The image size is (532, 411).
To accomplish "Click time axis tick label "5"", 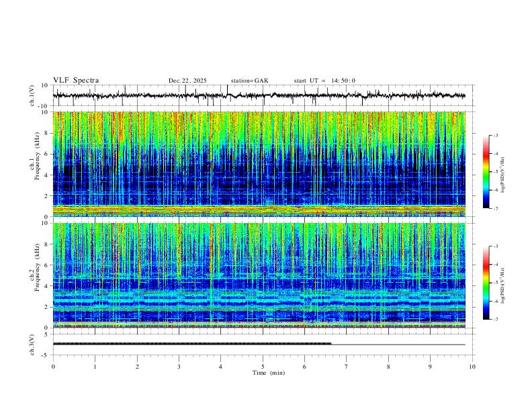I will (x=263, y=367).
